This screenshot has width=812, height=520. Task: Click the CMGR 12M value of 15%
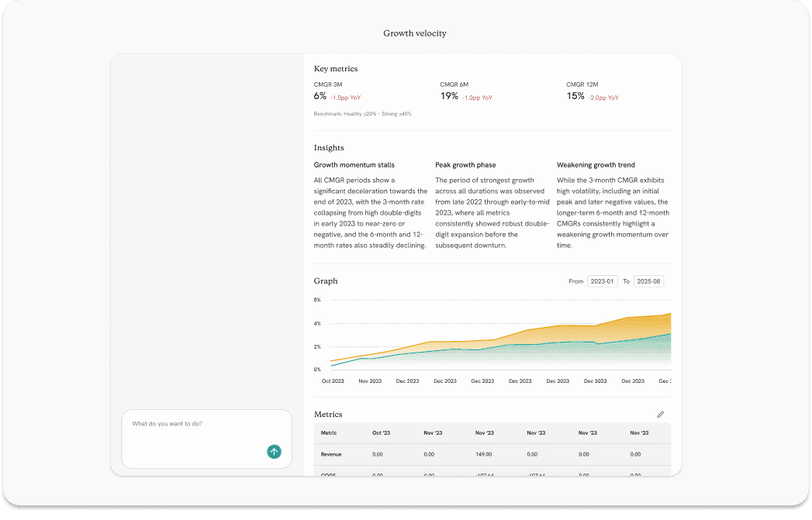tap(575, 95)
